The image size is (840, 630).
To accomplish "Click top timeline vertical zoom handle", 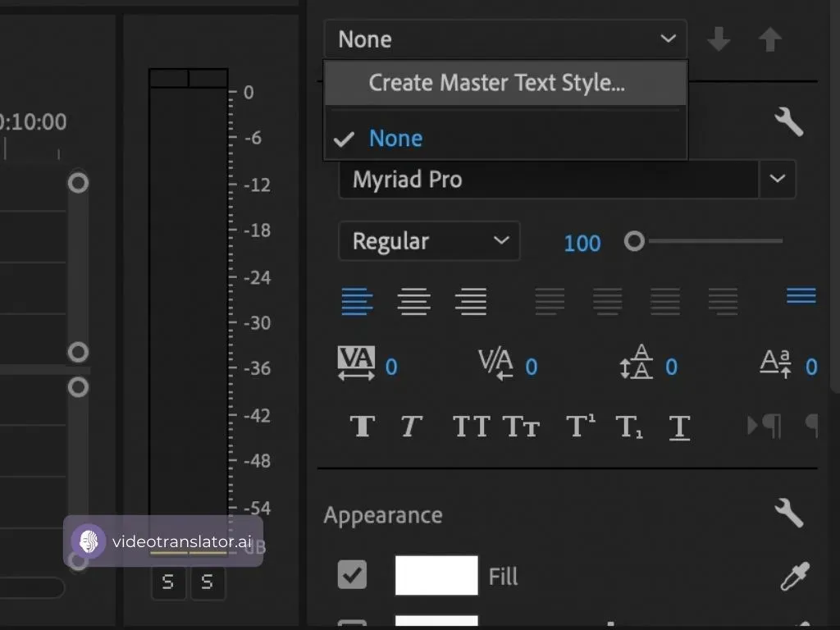I will (x=78, y=183).
